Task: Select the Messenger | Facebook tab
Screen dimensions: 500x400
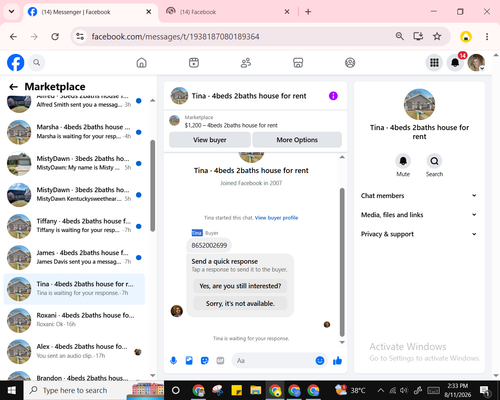Action: click(90, 12)
